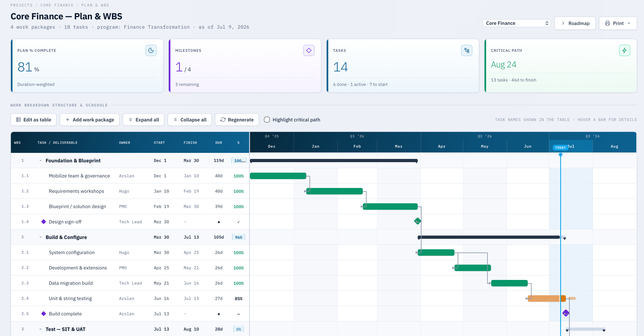This screenshot has width=644, height=336.
Task: Select the Design sign-off task name
Action: point(65,222)
